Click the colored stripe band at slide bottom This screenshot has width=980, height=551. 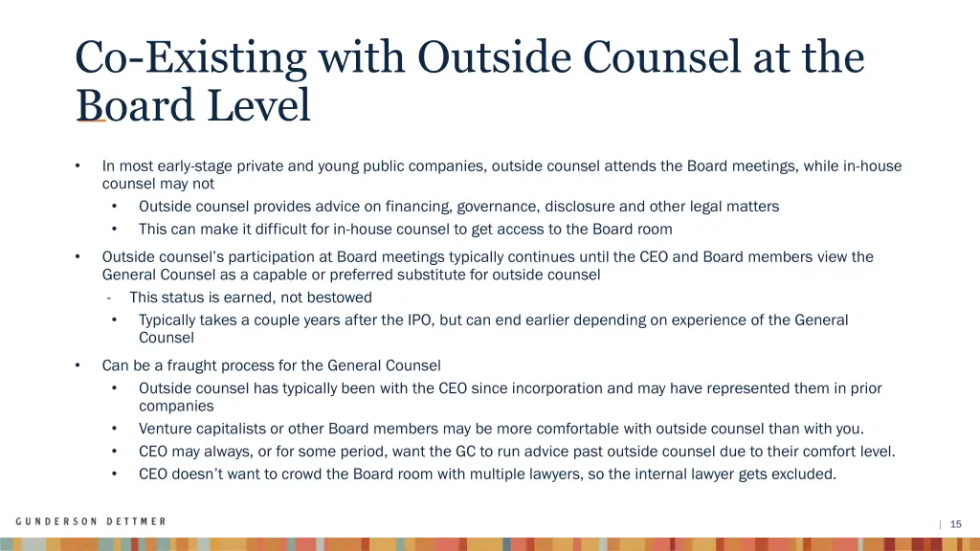[x=490, y=543]
